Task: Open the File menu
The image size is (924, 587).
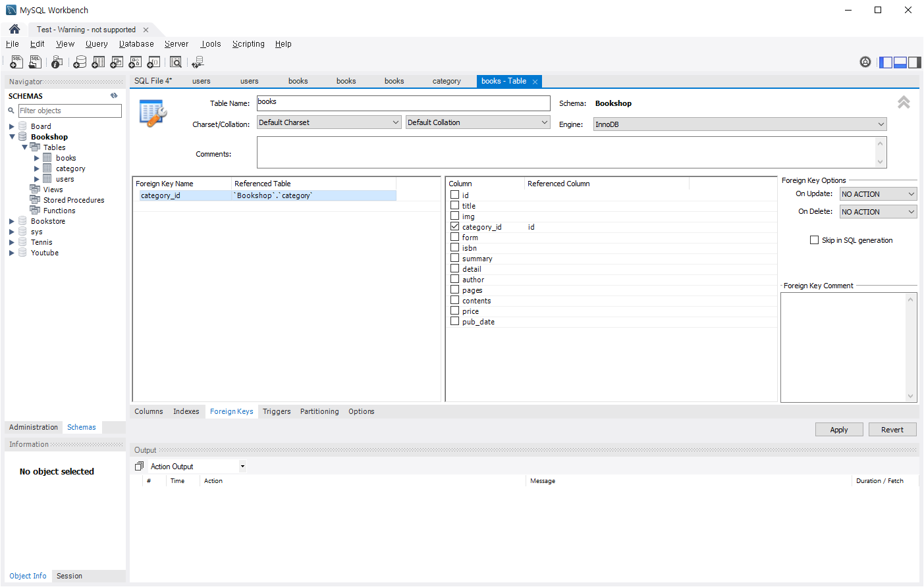Action: 13,44
